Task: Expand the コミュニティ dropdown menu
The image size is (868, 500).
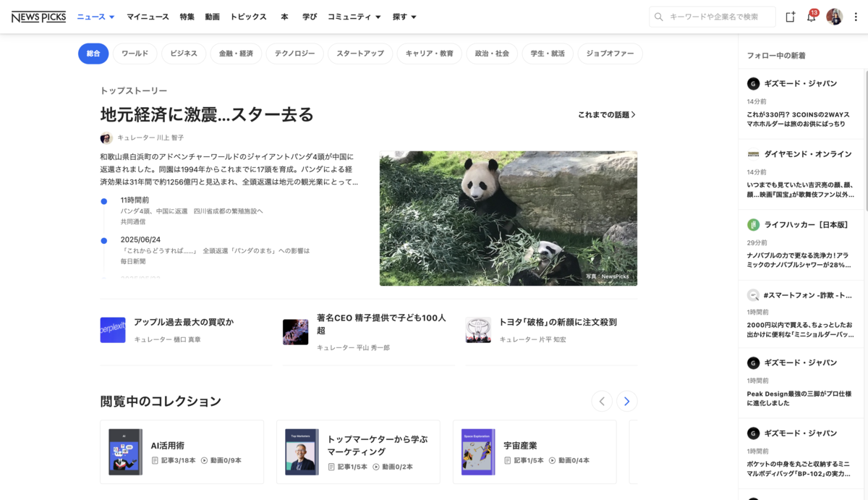Action: pos(354,17)
